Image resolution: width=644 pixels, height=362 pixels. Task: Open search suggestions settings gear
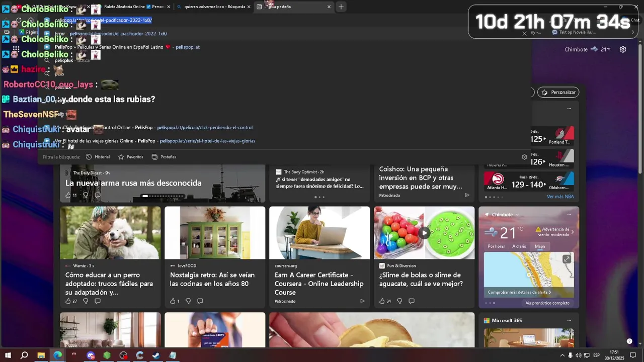tap(524, 157)
